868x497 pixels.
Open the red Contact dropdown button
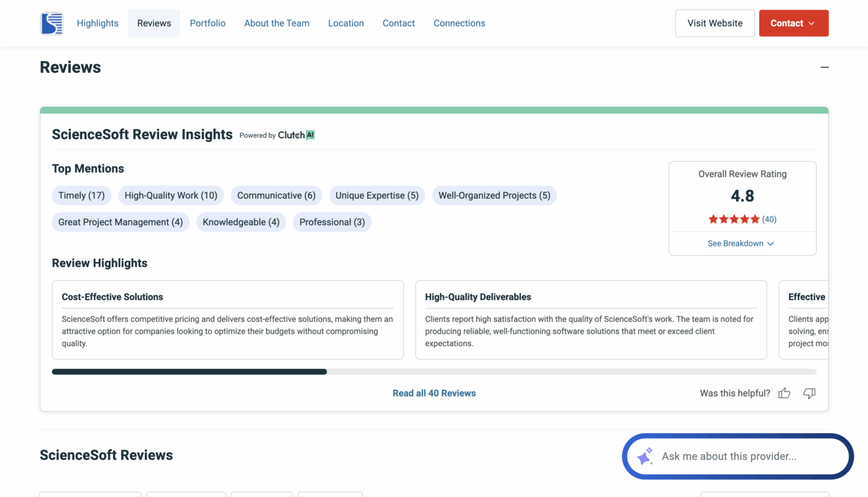click(x=794, y=23)
